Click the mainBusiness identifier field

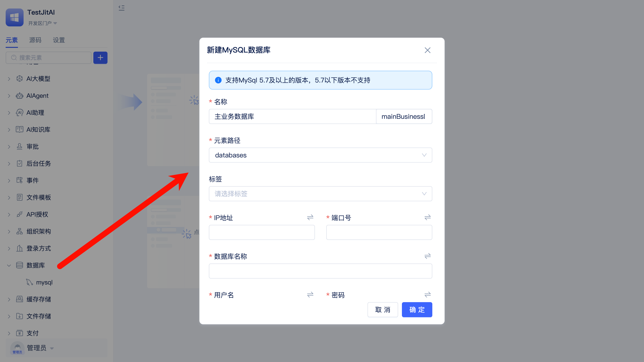404,116
